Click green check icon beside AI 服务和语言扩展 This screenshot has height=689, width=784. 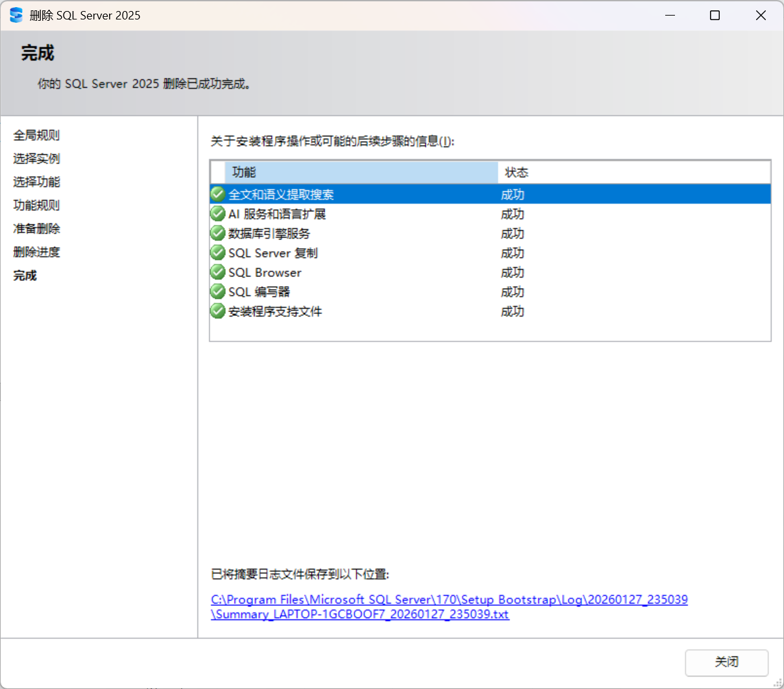point(218,213)
